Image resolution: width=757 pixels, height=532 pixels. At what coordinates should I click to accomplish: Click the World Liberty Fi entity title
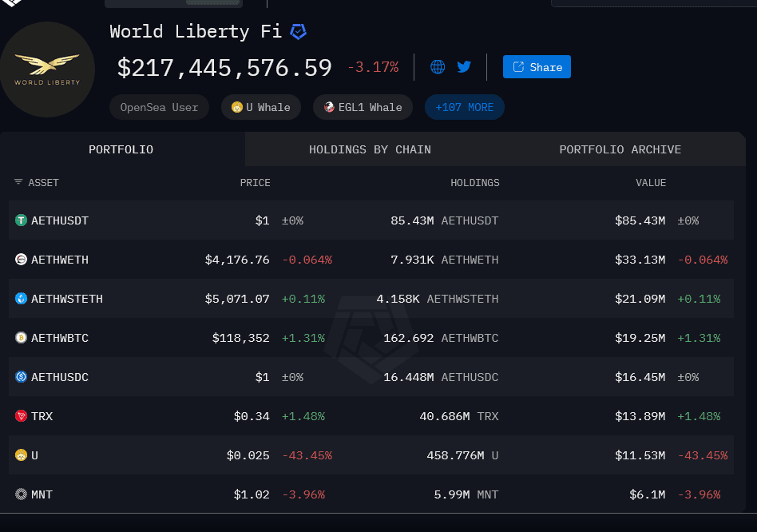point(196,32)
